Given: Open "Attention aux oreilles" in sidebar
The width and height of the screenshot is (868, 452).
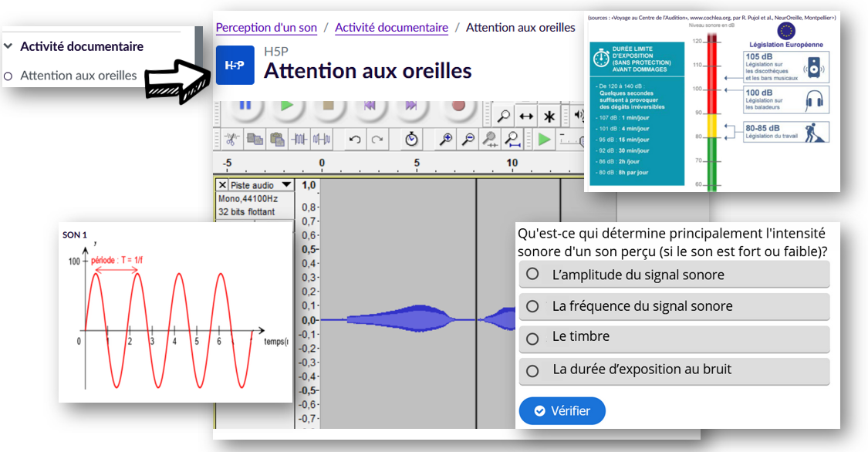Looking at the screenshot, I should click(78, 76).
